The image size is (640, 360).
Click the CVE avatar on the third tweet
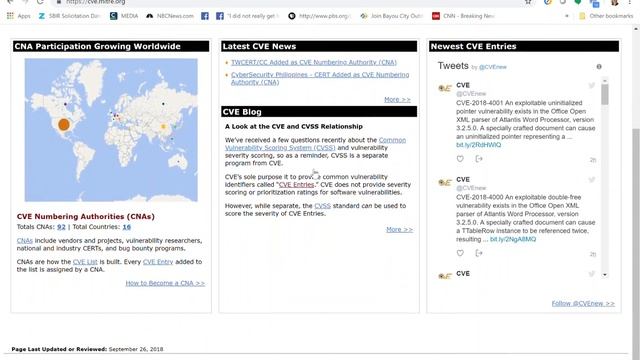pyautogui.click(x=444, y=276)
